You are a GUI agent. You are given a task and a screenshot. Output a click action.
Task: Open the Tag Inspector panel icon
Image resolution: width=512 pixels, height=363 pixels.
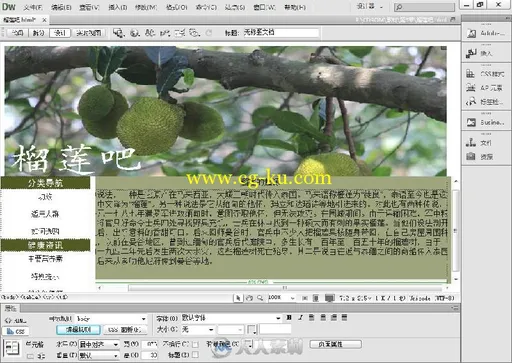(471, 101)
